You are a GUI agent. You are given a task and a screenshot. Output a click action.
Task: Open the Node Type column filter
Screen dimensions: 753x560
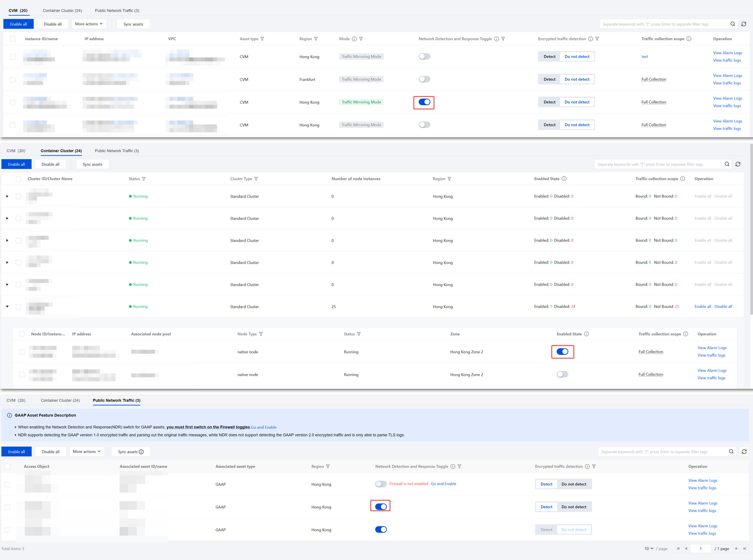pyautogui.click(x=261, y=334)
